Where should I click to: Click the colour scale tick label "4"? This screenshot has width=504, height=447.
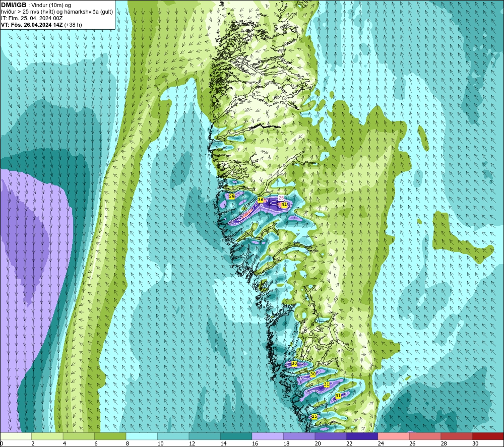pyautogui.click(x=65, y=443)
